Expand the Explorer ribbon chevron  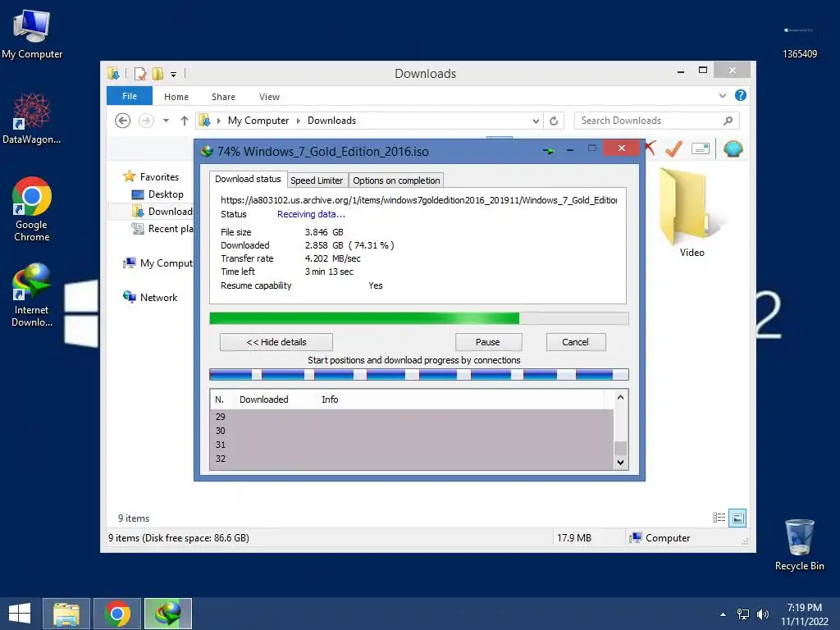(723, 95)
